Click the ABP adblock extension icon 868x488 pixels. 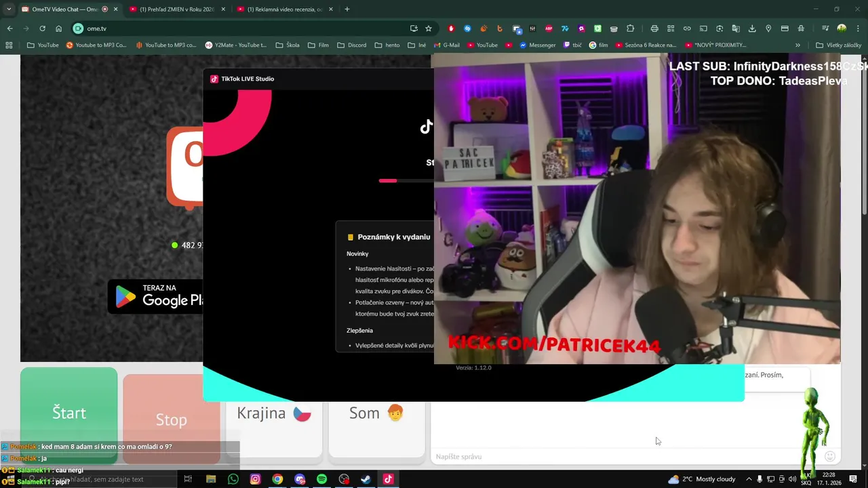549,28
